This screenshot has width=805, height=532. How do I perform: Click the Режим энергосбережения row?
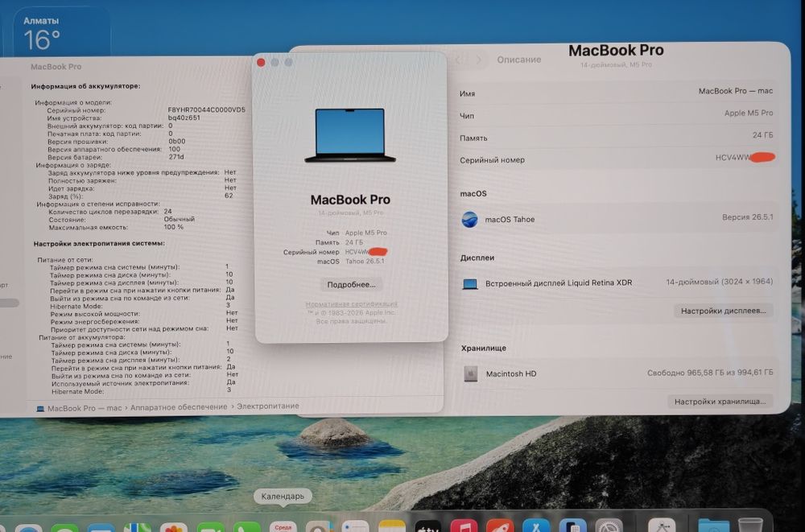tap(144, 321)
